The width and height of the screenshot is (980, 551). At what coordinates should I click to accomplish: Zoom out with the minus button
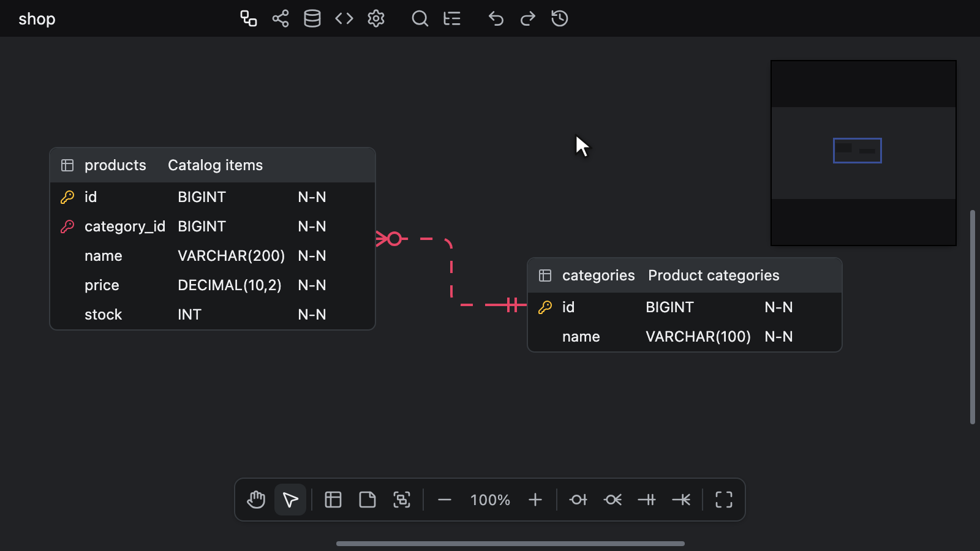click(445, 500)
